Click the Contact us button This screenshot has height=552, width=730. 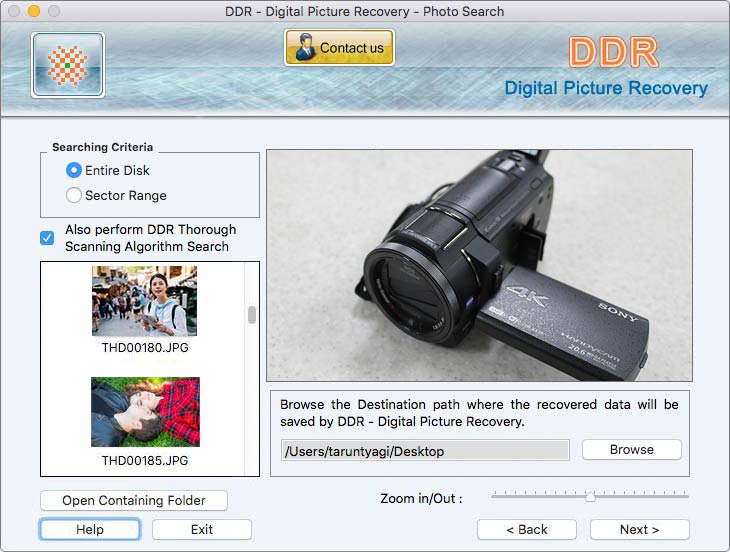(339, 47)
